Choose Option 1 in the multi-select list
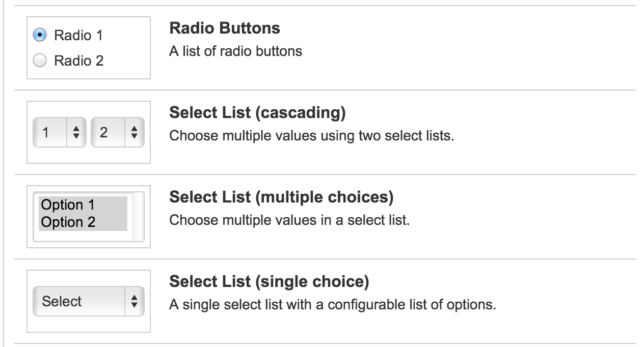This screenshot has width=644, height=347. pyautogui.click(x=68, y=205)
